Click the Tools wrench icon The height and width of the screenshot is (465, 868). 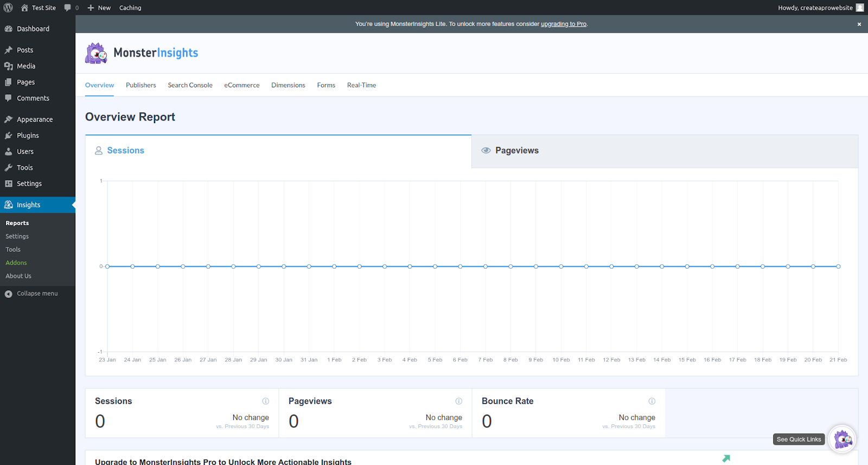click(9, 168)
